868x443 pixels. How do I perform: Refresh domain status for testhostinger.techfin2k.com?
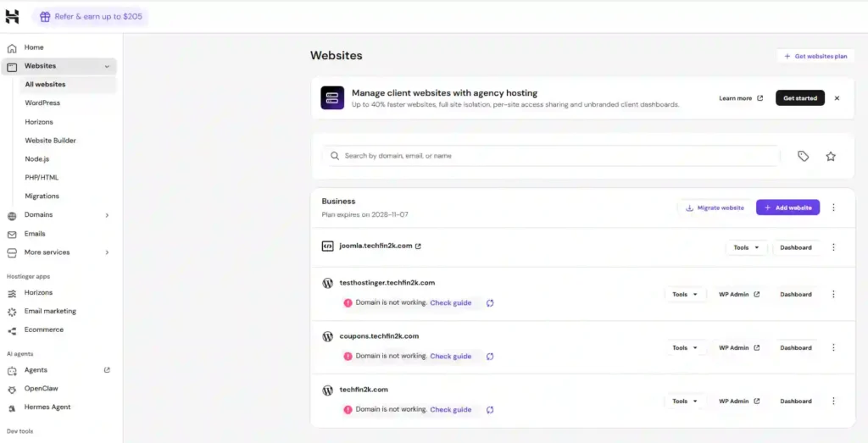tap(490, 303)
